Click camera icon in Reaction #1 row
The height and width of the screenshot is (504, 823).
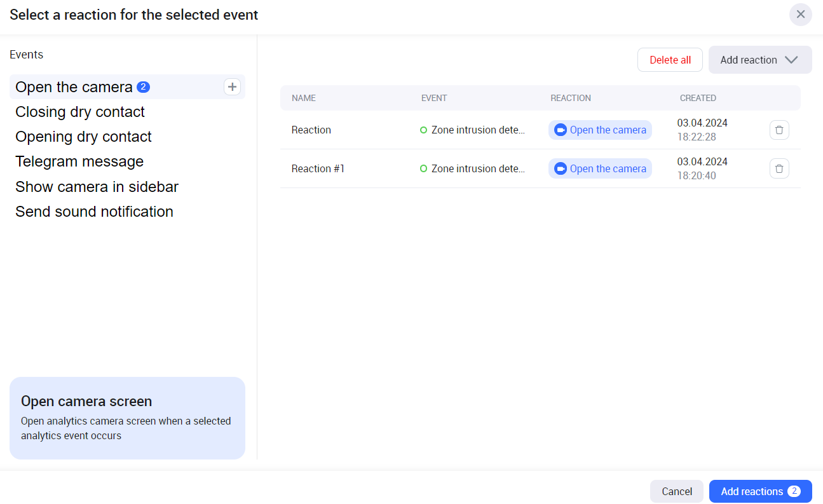click(x=560, y=168)
